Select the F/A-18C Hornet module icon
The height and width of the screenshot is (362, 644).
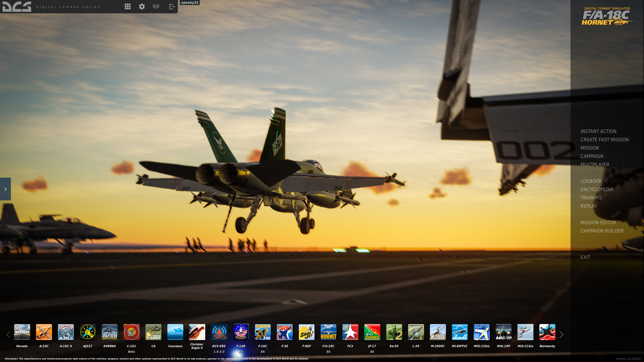(328, 332)
